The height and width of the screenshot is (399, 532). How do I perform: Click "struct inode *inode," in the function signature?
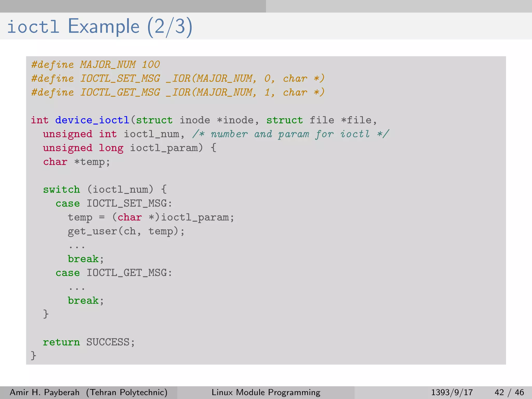click(197, 120)
